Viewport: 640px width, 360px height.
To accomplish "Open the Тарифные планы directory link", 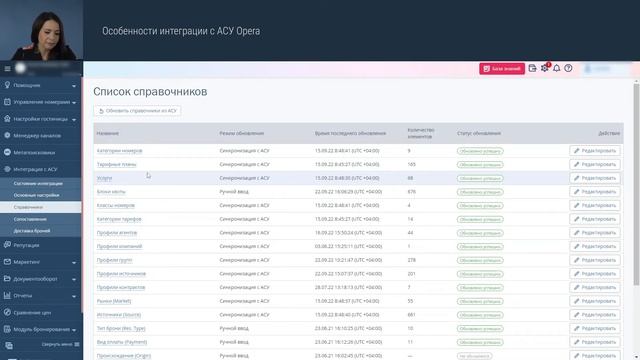I will click(x=116, y=164).
